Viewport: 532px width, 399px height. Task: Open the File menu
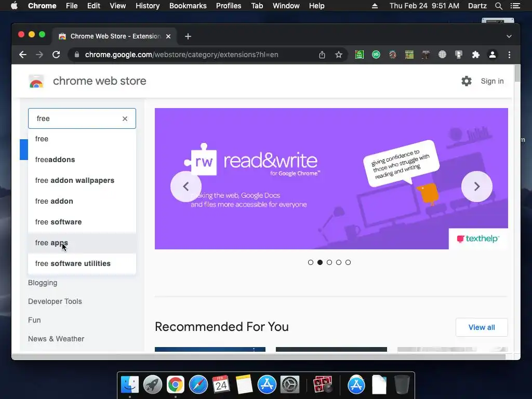point(72,6)
